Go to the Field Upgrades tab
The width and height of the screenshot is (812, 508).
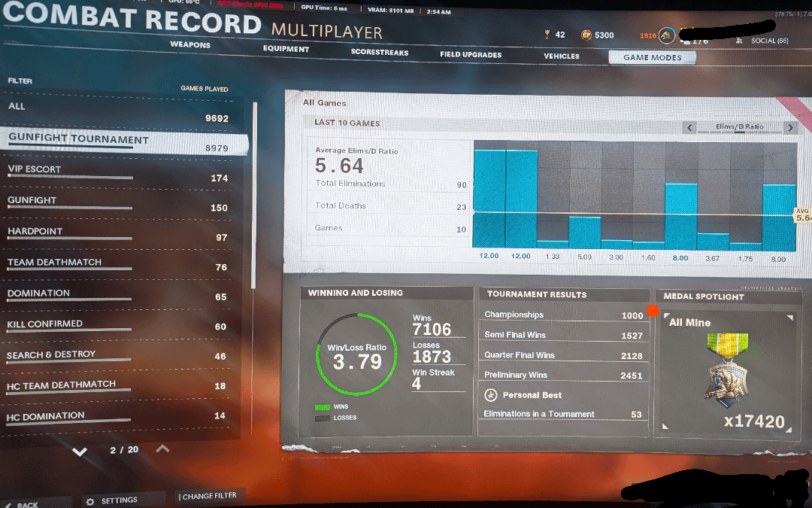471,54
